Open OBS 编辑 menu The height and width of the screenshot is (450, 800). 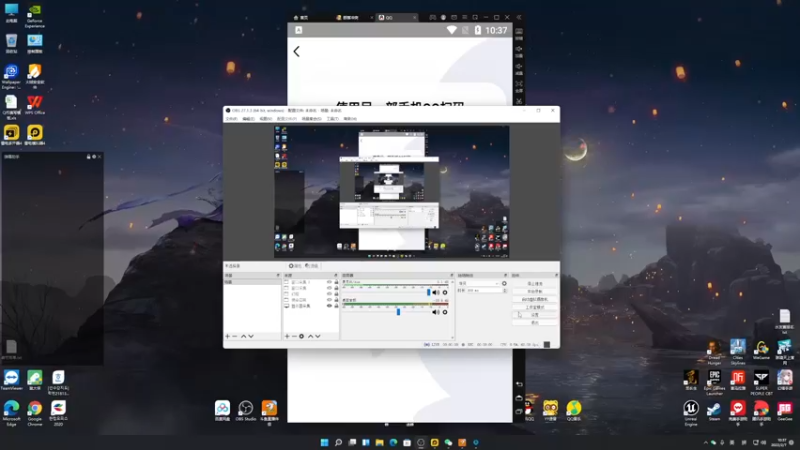248,119
